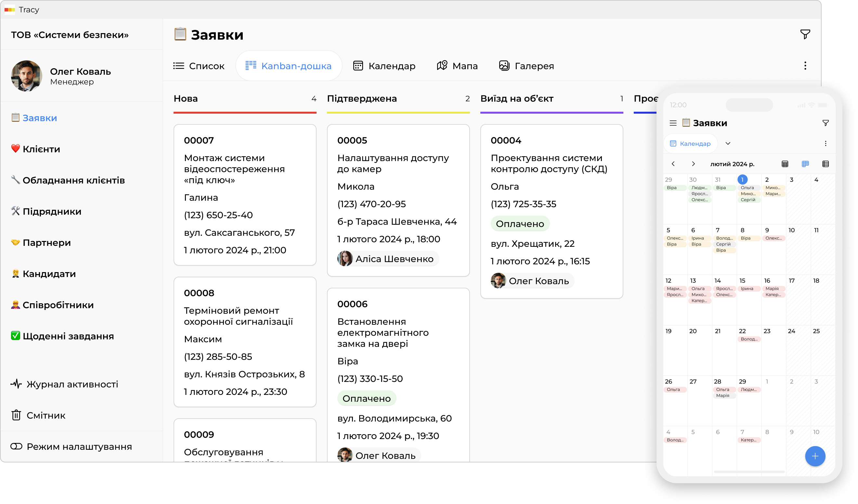Toggle Режим налаштування switch
858x504 pixels.
point(16,446)
